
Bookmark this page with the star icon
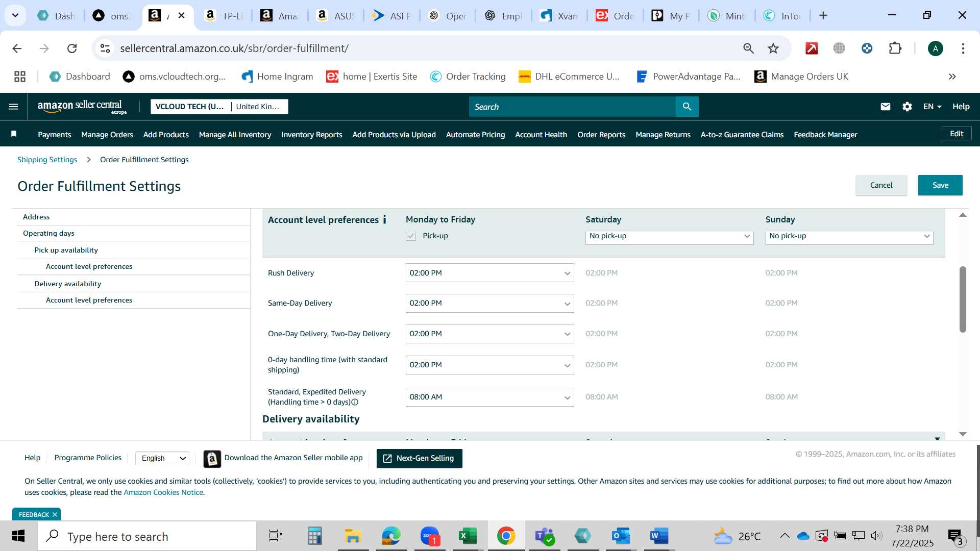pos(773,48)
